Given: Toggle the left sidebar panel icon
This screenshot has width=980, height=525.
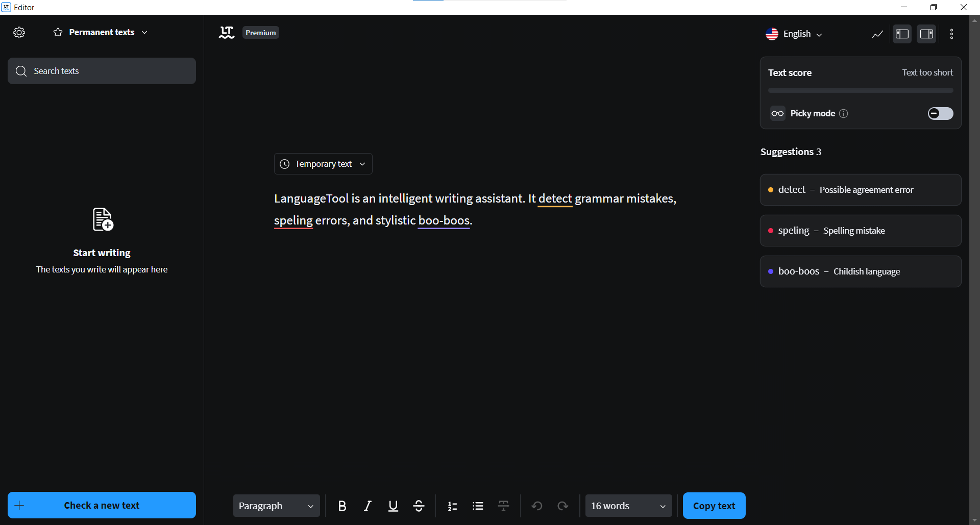Looking at the screenshot, I should (902, 34).
